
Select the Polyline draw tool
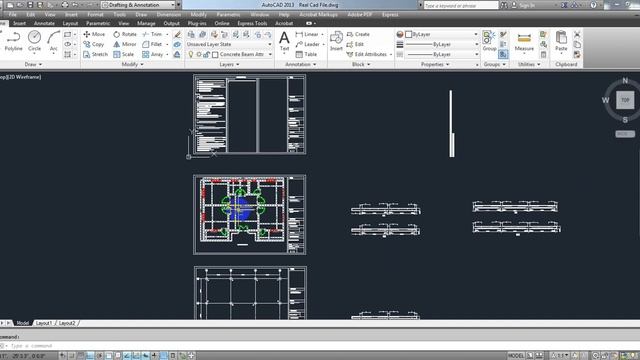coord(13,41)
